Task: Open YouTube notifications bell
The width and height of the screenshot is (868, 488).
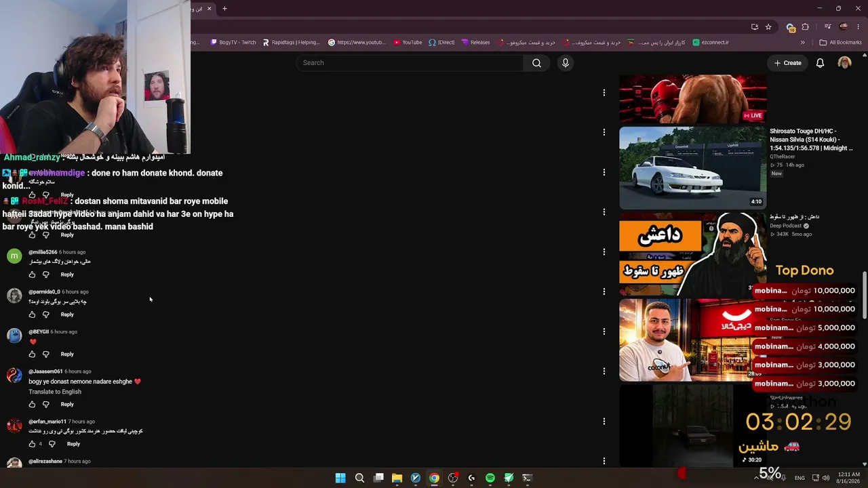Action: click(820, 63)
